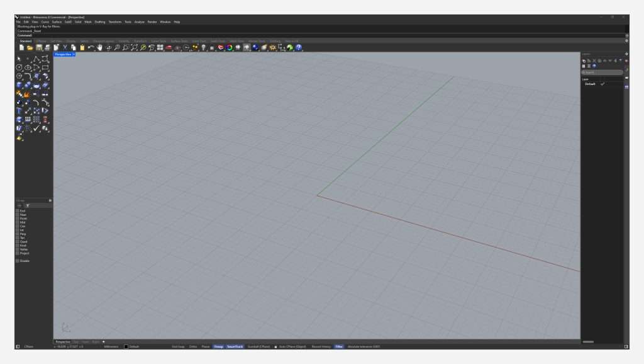Click the layer color swatch in status bar
The width and height of the screenshot is (644, 364).
click(126, 347)
